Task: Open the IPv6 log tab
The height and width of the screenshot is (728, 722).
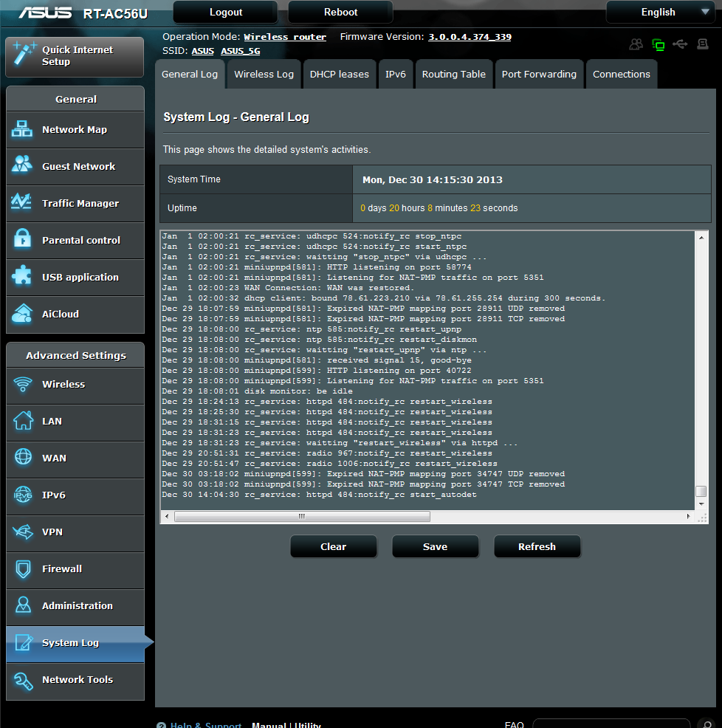Action: pos(396,75)
